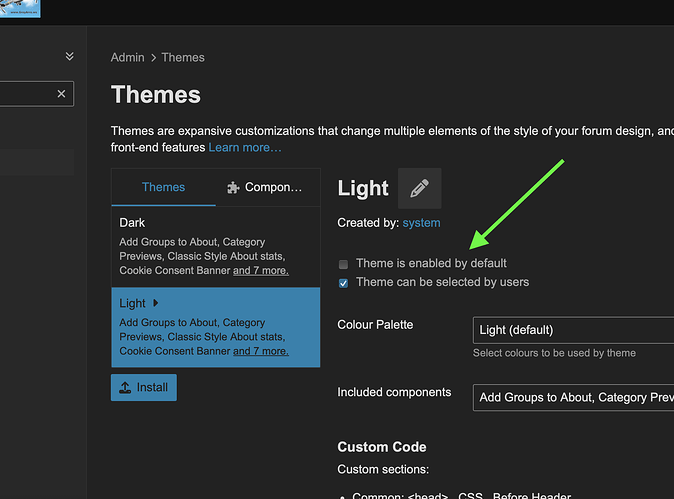The width and height of the screenshot is (674, 499).
Task: Select the Light theme in list
Action: point(216,327)
